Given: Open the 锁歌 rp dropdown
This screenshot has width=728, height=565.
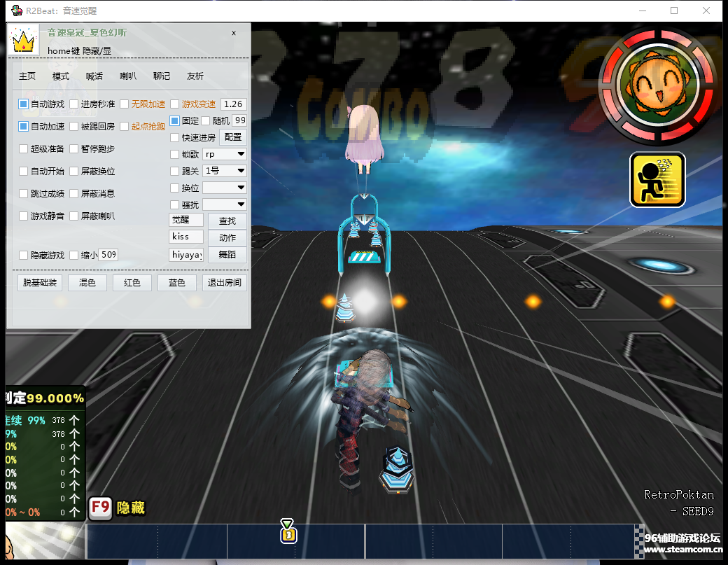Looking at the screenshot, I should [223, 153].
